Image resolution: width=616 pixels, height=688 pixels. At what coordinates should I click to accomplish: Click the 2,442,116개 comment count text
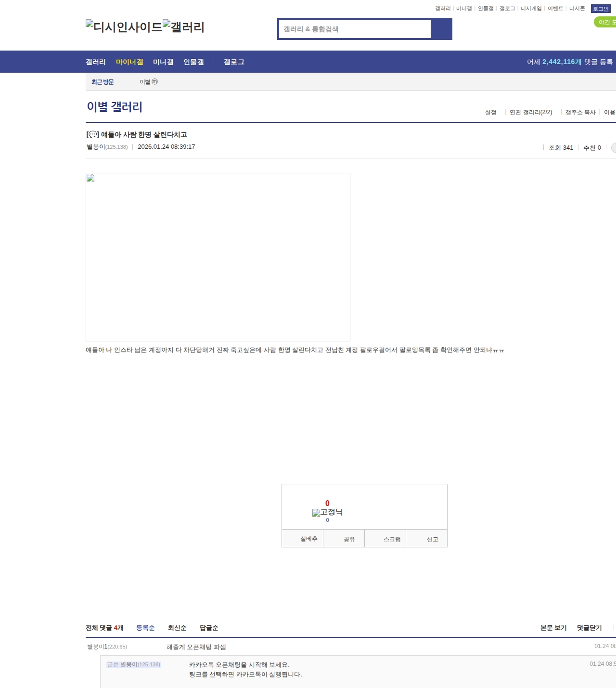562,62
